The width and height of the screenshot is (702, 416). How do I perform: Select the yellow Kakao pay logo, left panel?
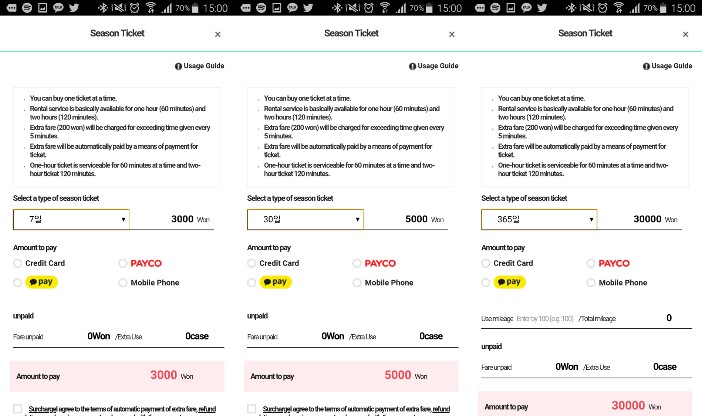tap(42, 282)
